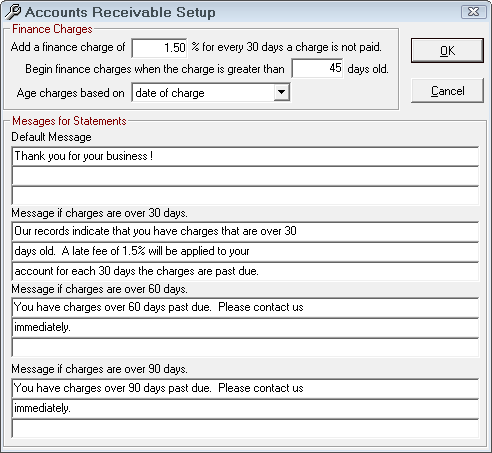Click the 'Age charges based on' label
This screenshot has height=453, width=492.
tap(70, 93)
